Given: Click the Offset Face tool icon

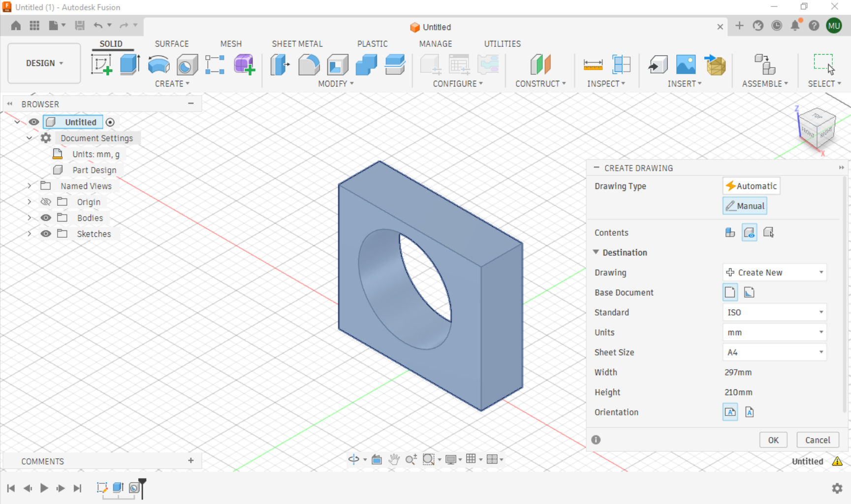Looking at the screenshot, I should point(395,64).
